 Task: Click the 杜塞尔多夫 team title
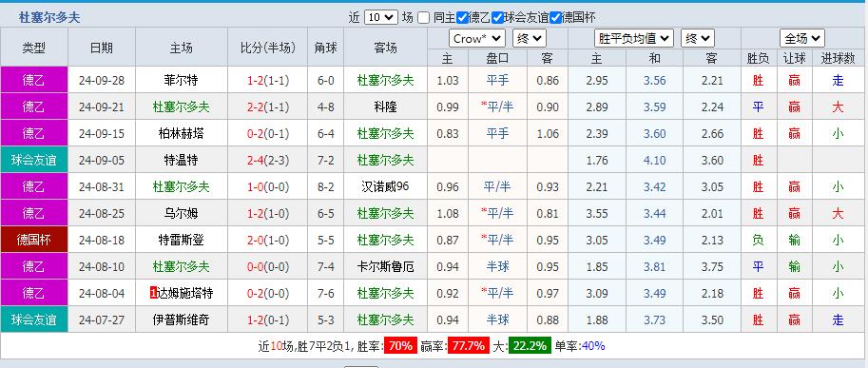click(x=49, y=18)
